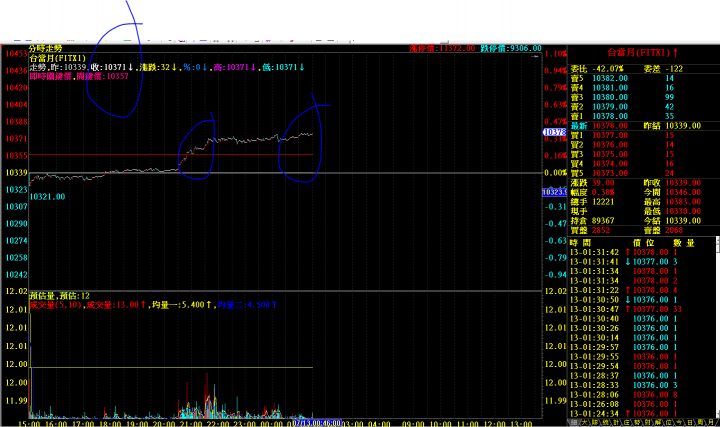The height and width of the screenshot is (427, 720).
Task: Select the 買5 10373.00 bid row
Action: click(643, 173)
